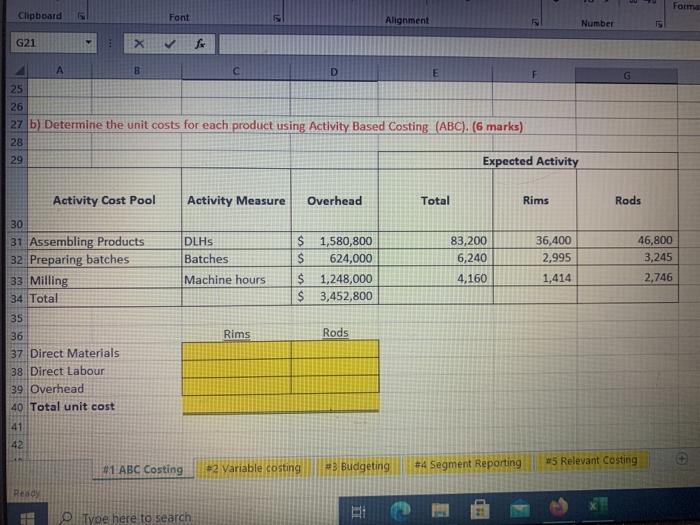Open the Alignment settings dialog launcher
The height and width of the screenshot is (525, 700).
[535, 22]
